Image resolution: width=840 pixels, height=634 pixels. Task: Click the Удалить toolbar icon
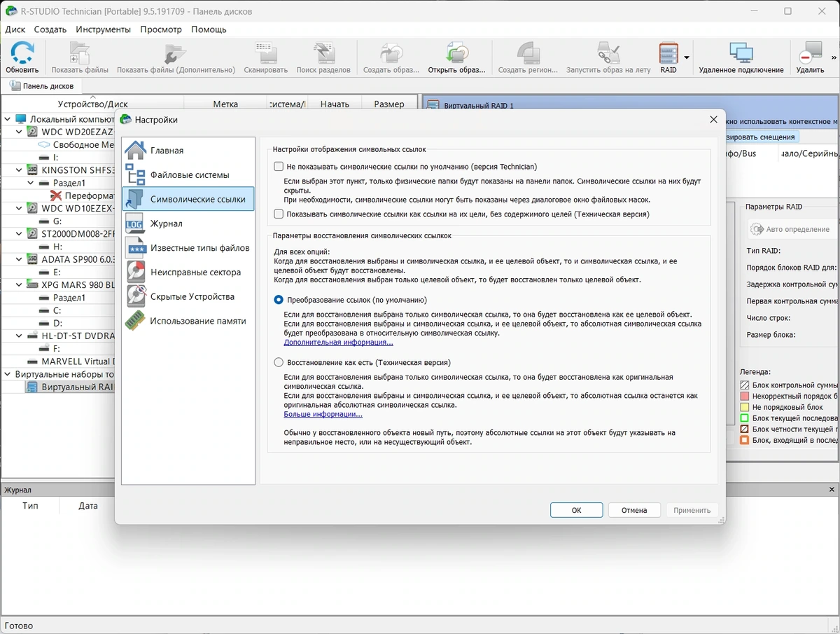(x=810, y=53)
